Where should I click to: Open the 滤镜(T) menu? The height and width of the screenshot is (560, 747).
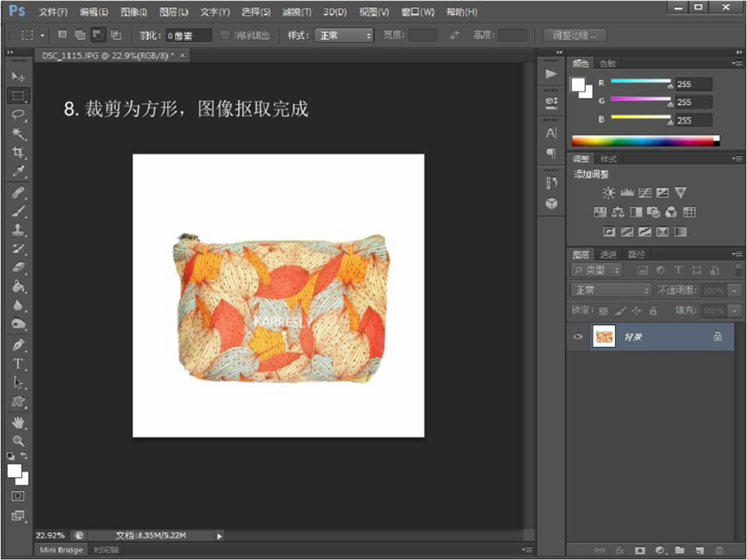click(297, 12)
